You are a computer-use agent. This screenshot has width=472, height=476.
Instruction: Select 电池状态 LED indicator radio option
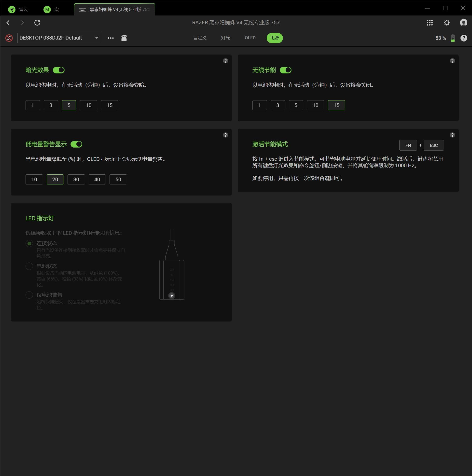coord(29,266)
